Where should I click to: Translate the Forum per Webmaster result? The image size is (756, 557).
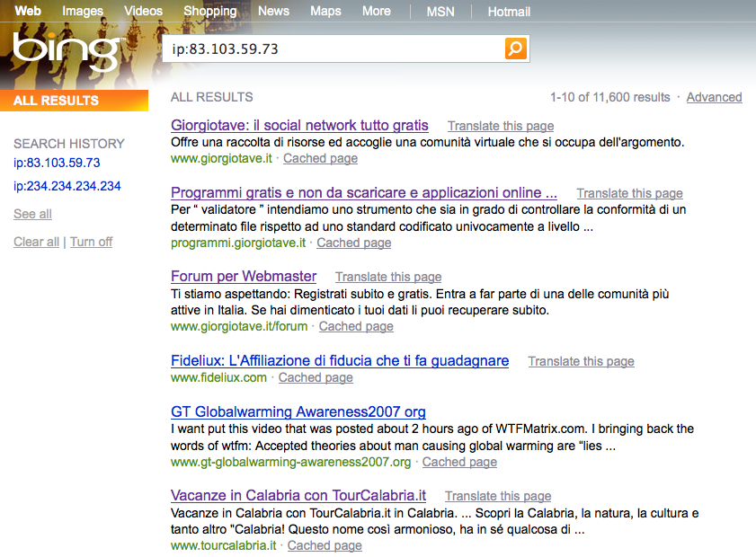pos(388,277)
